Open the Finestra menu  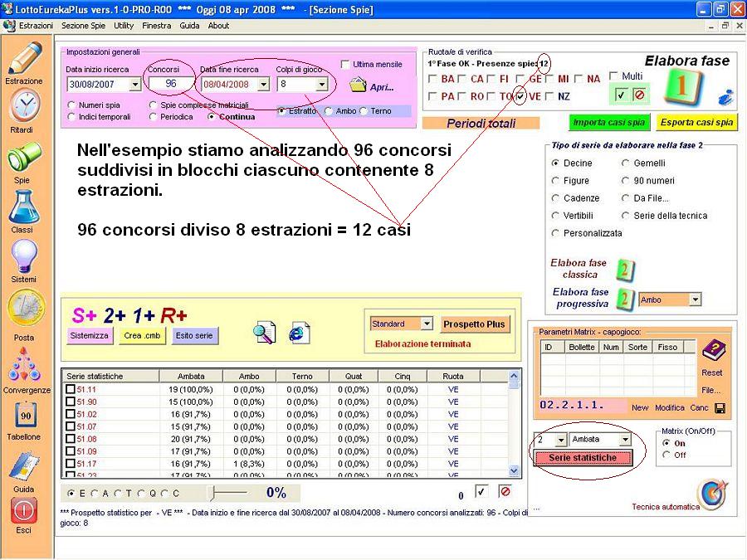click(157, 26)
